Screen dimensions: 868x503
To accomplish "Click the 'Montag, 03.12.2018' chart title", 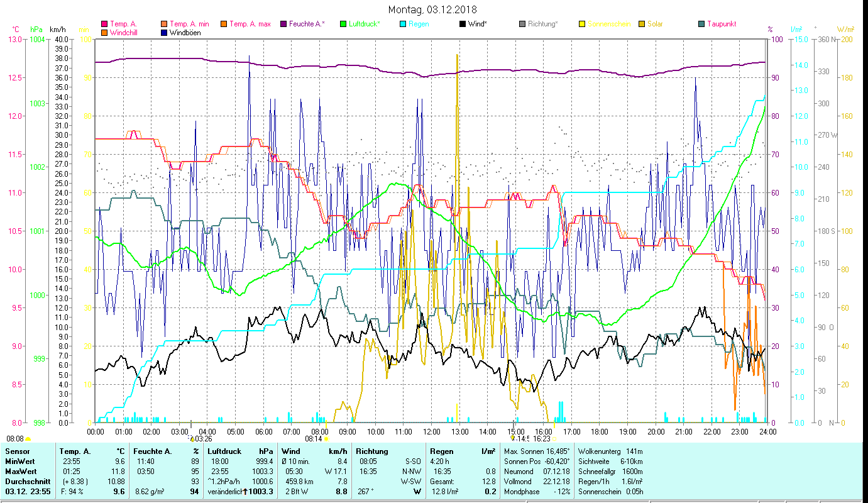I will (432, 9).
